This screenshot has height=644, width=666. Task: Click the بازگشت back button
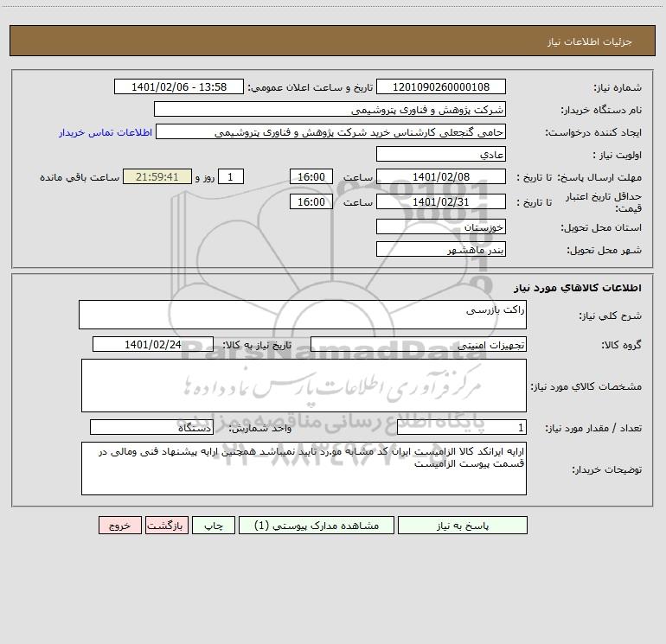coord(166,525)
